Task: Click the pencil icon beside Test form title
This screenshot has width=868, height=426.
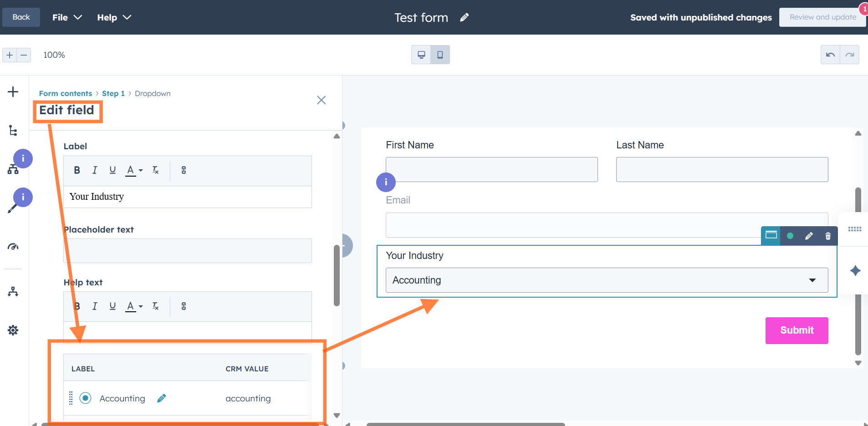Action: 464,18
